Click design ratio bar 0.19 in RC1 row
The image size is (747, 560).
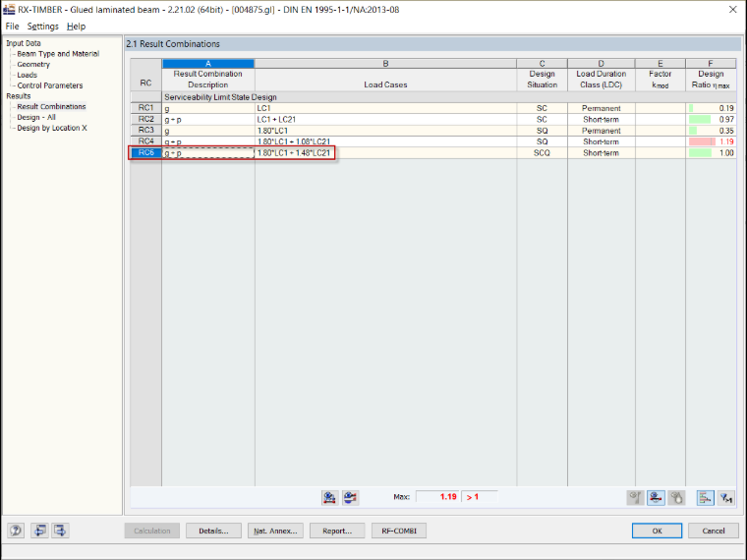(691, 108)
